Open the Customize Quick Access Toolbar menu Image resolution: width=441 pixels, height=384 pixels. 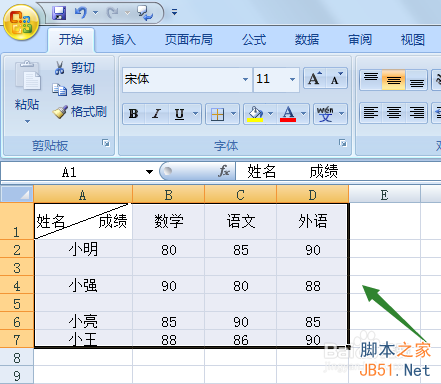click(x=174, y=13)
